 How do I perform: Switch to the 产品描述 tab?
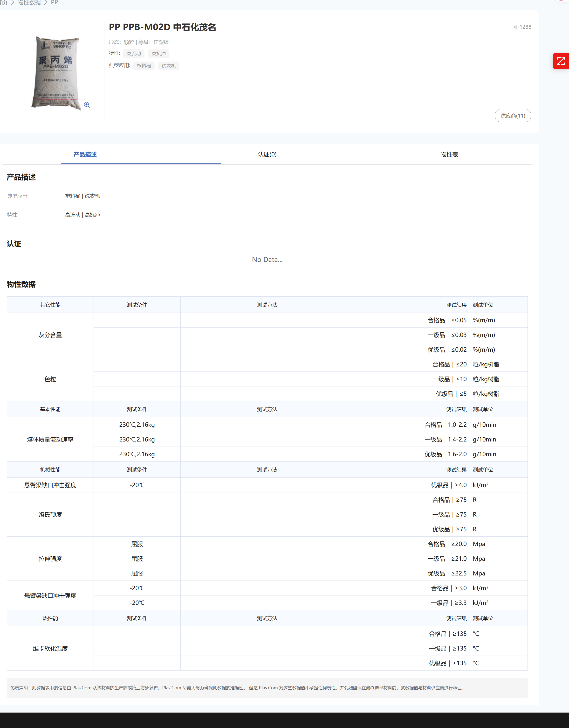point(85,154)
